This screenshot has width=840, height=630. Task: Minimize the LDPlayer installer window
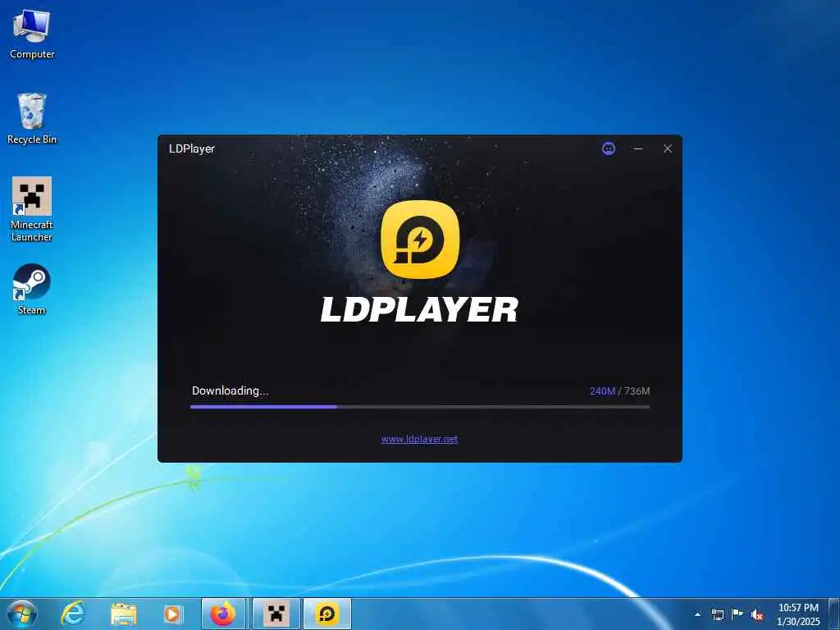638,148
